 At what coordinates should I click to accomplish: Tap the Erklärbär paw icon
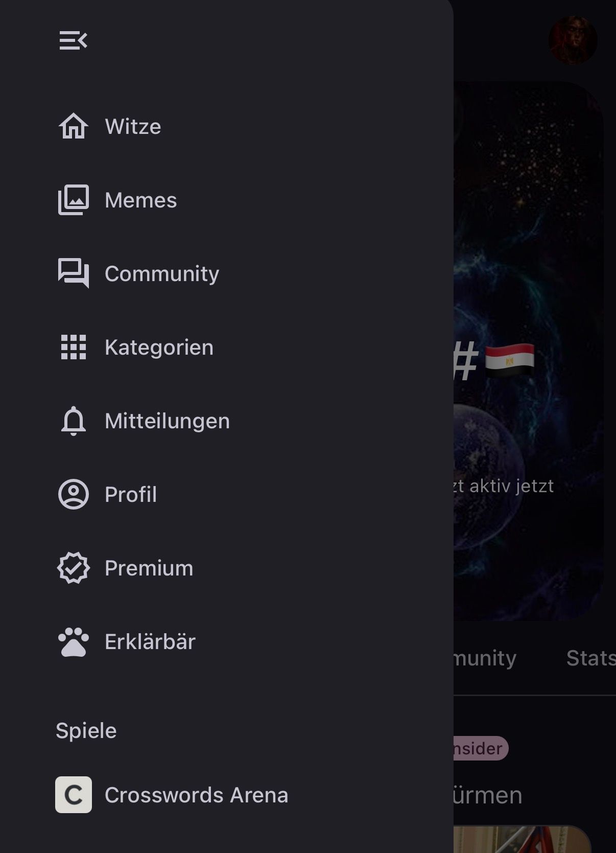(x=73, y=641)
